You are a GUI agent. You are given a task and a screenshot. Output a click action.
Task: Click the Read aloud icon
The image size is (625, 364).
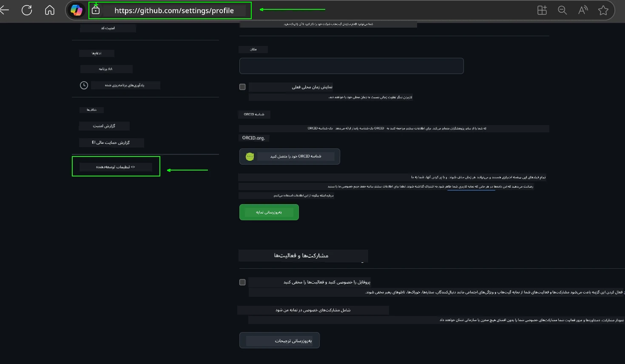coord(582,10)
